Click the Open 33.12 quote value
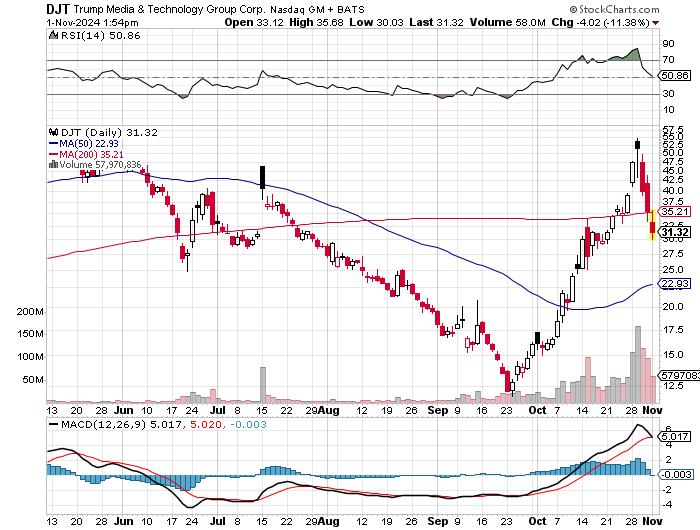 [x=254, y=22]
